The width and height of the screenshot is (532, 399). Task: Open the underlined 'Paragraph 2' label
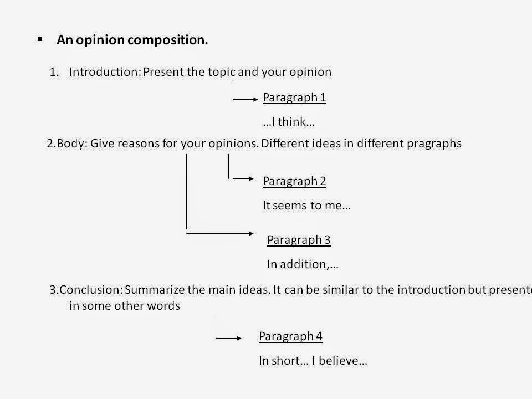pyautogui.click(x=294, y=181)
